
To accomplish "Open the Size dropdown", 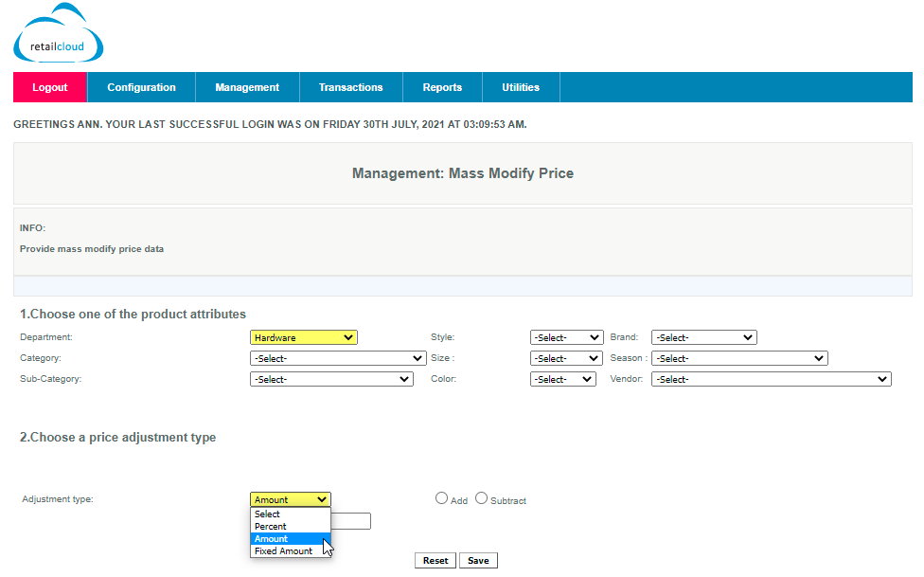I will [x=566, y=358].
